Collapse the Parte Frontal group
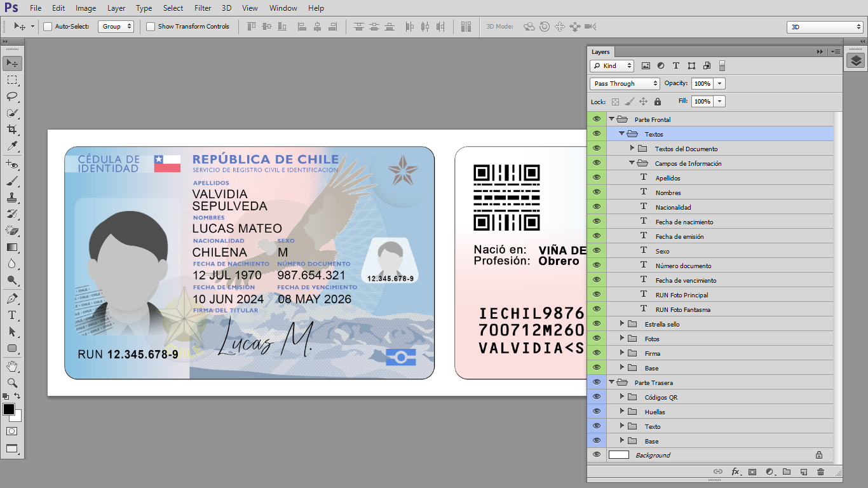868x488 pixels. click(x=612, y=119)
